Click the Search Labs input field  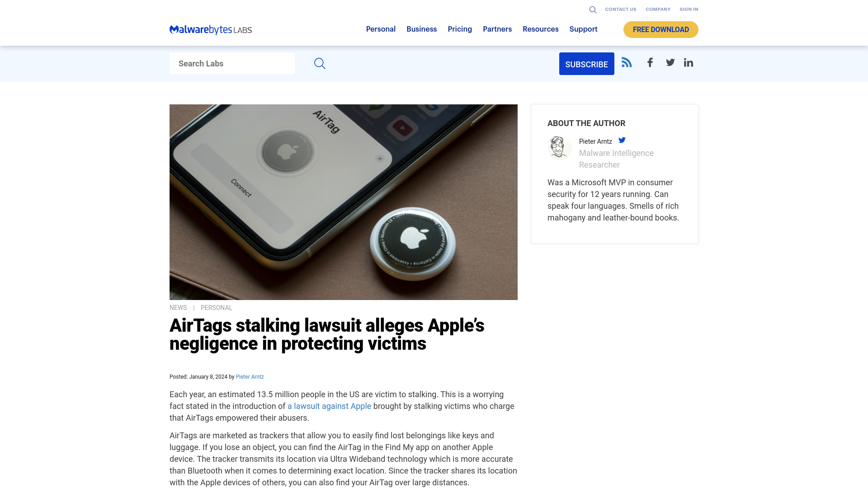point(232,63)
